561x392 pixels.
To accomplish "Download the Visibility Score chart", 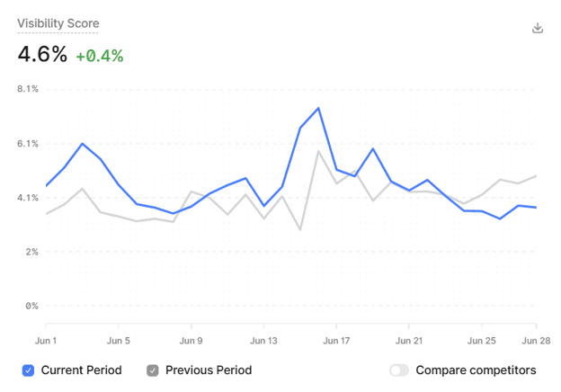I will (x=538, y=28).
